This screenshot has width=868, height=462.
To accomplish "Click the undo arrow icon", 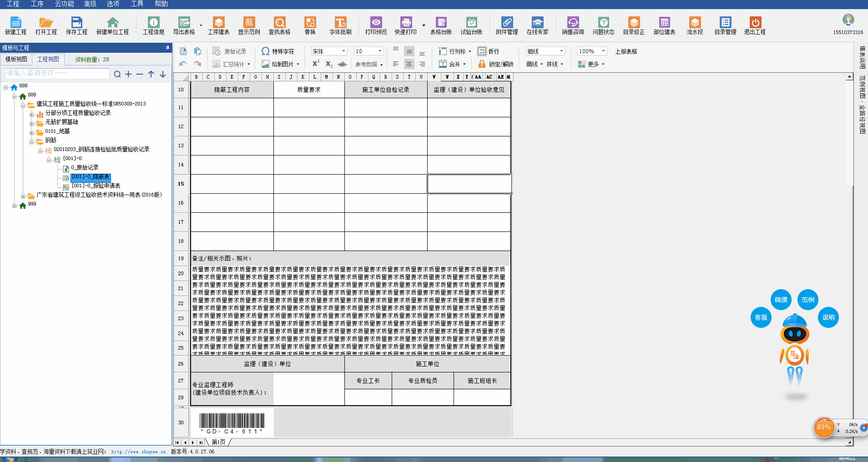I will coord(183,64).
